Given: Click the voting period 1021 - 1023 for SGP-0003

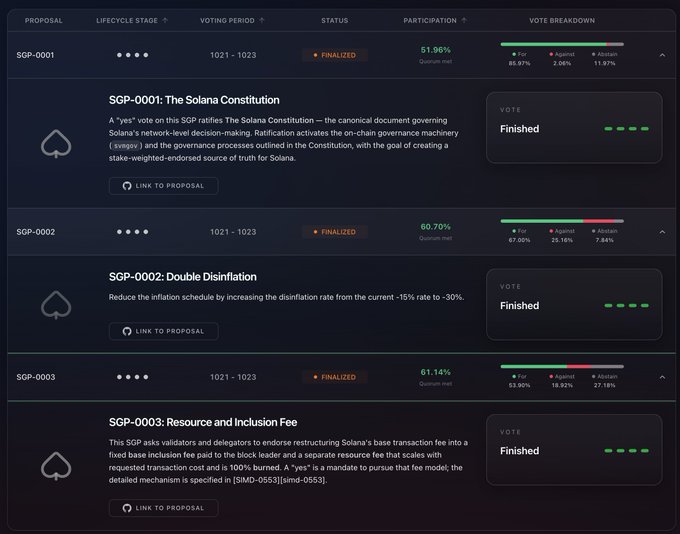Looking at the screenshot, I should pos(233,377).
